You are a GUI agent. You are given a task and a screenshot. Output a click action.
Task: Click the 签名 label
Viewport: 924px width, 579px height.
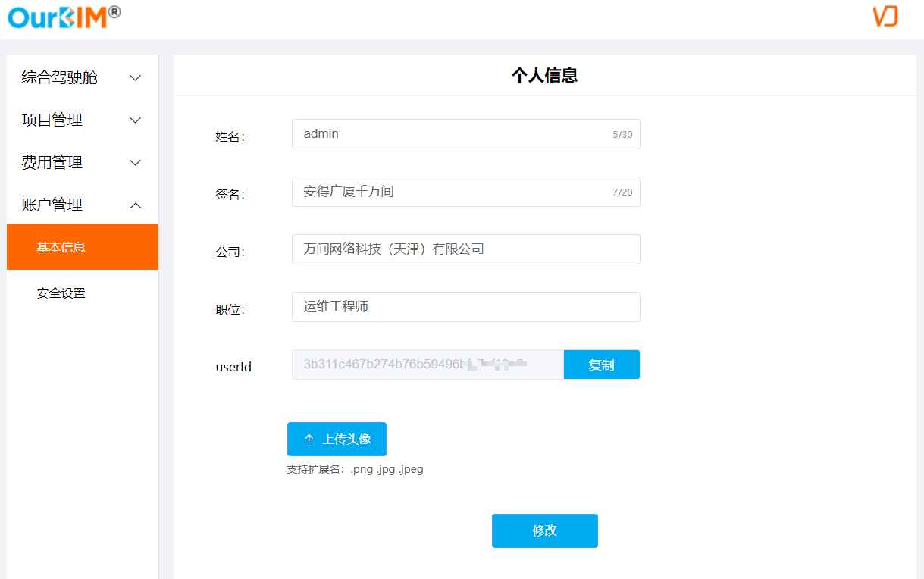point(230,194)
